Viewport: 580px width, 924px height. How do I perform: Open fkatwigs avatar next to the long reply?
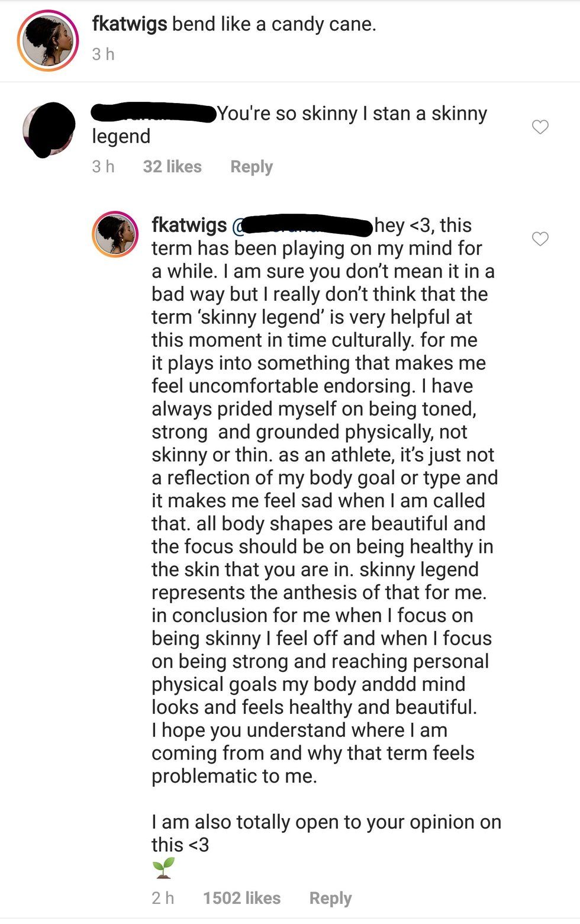(x=115, y=234)
